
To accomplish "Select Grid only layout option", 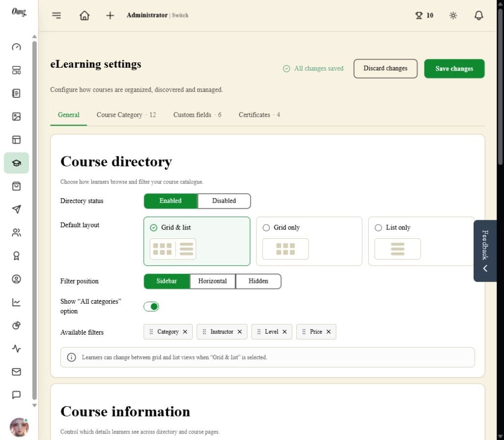I will [x=309, y=241].
